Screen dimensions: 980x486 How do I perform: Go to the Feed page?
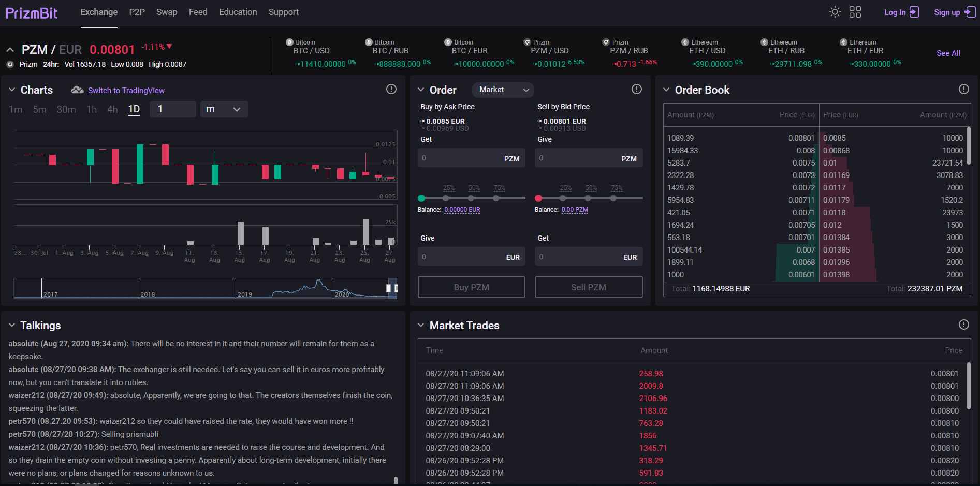point(198,12)
